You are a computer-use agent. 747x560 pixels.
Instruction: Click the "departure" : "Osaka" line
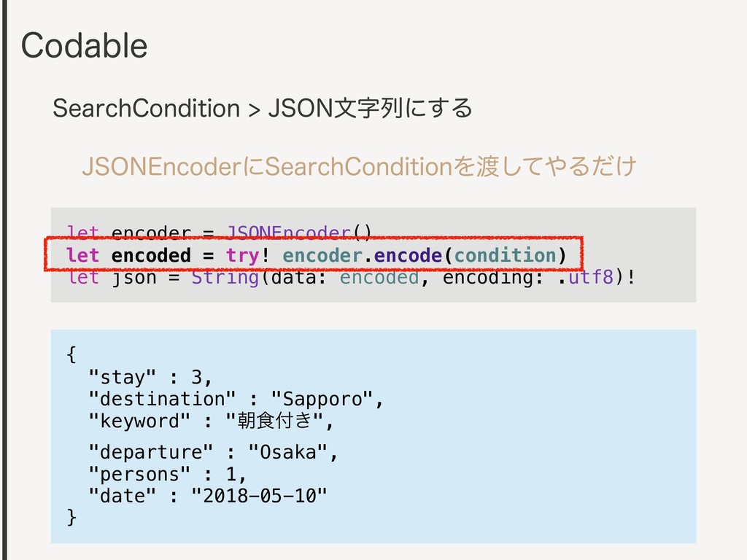coord(213,452)
